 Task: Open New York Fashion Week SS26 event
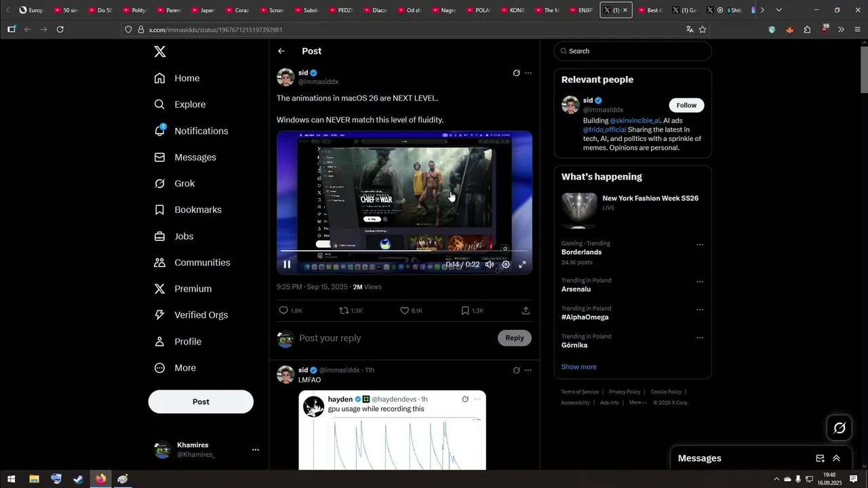[x=633, y=209]
